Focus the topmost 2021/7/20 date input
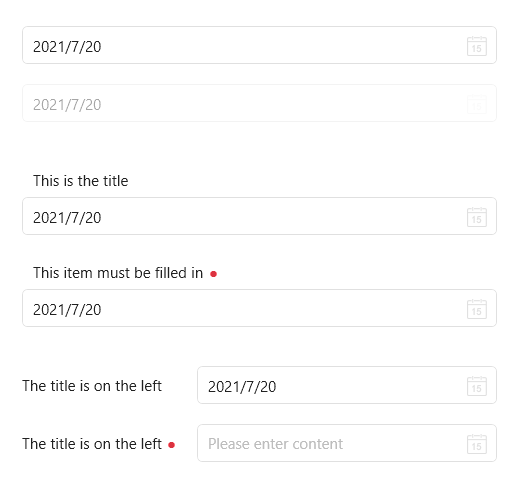This screenshot has width=517, height=489. click(259, 45)
